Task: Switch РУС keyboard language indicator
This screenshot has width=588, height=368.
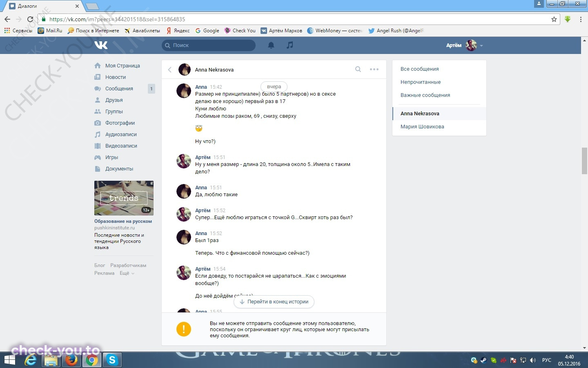Action: [x=546, y=360]
